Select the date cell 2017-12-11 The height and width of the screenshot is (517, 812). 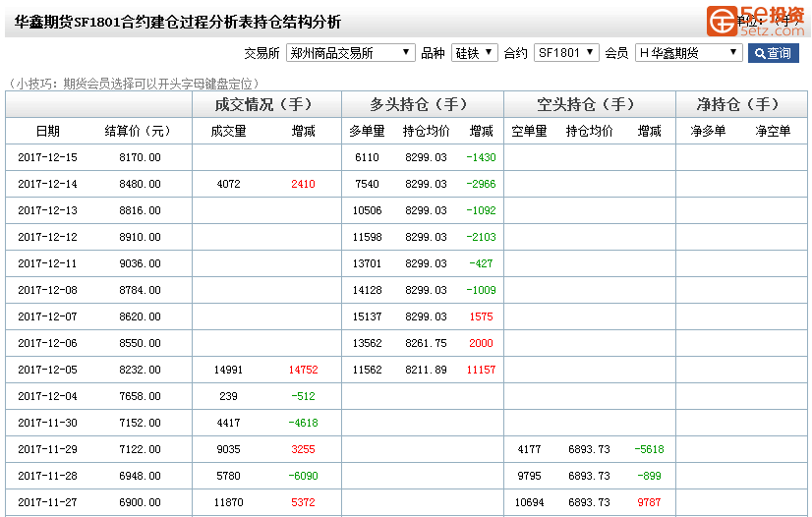(x=47, y=263)
